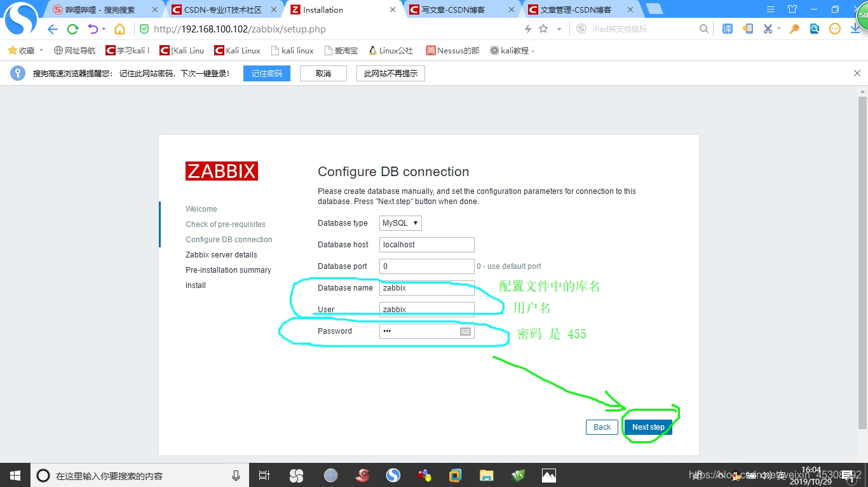Switch to the CSDN-专业IT技术社区 tab
This screenshot has width=868, height=487.
coord(224,10)
